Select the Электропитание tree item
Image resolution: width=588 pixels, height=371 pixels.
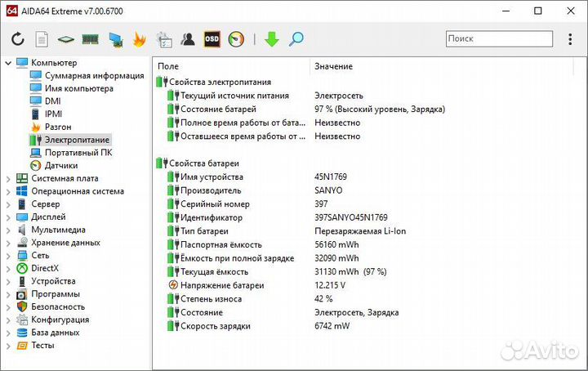pos(70,140)
